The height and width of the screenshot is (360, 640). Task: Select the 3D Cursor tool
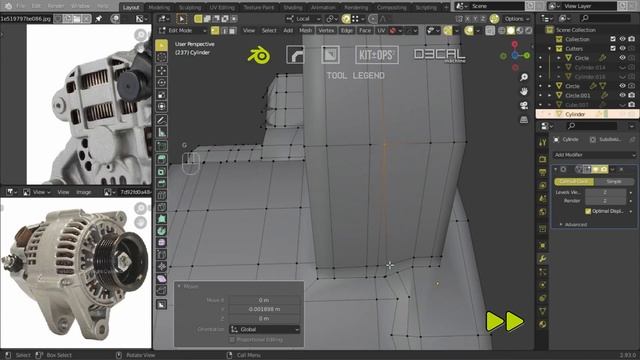click(x=162, y=58)
